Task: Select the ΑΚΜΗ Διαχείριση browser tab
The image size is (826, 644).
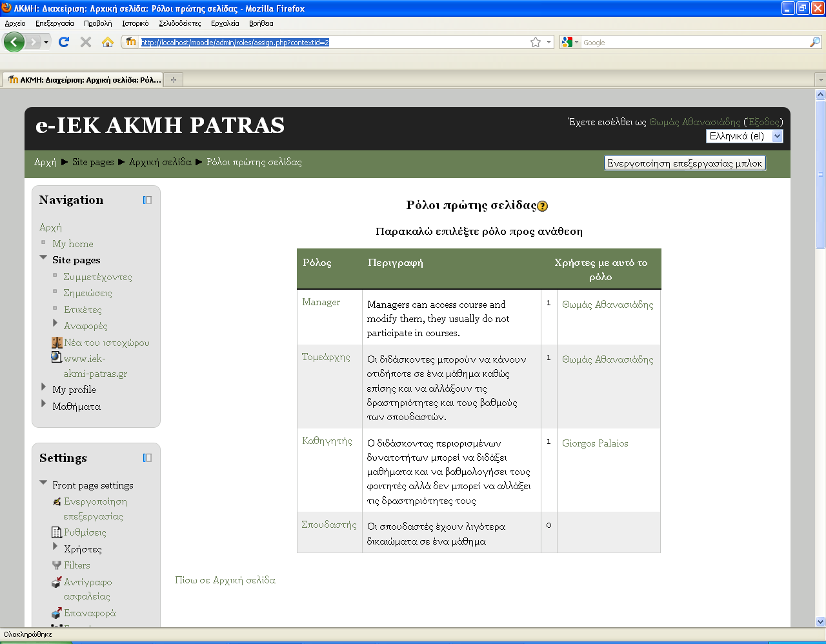Action: pyautogui.click(x=83, y=80)
